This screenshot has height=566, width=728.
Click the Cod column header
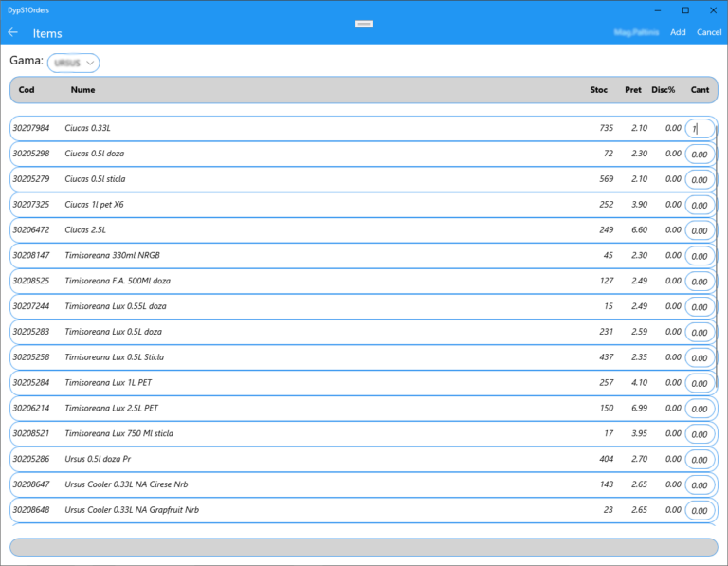[27, 90]
